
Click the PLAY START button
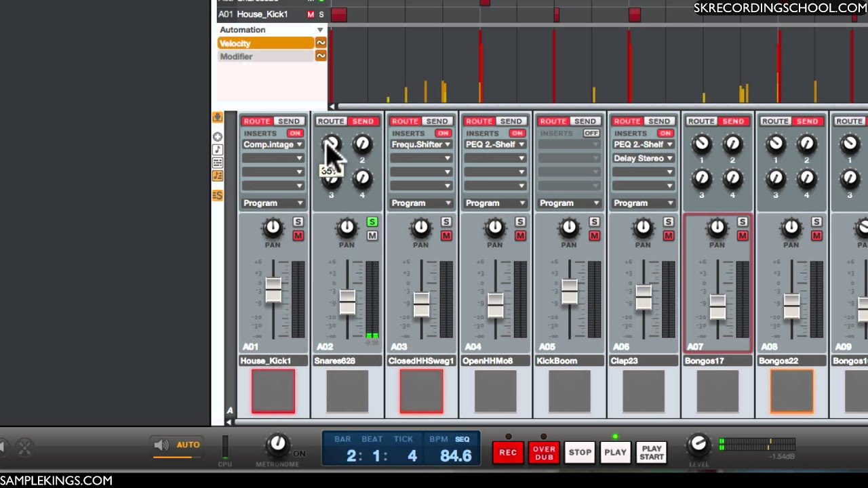(652, 453)
